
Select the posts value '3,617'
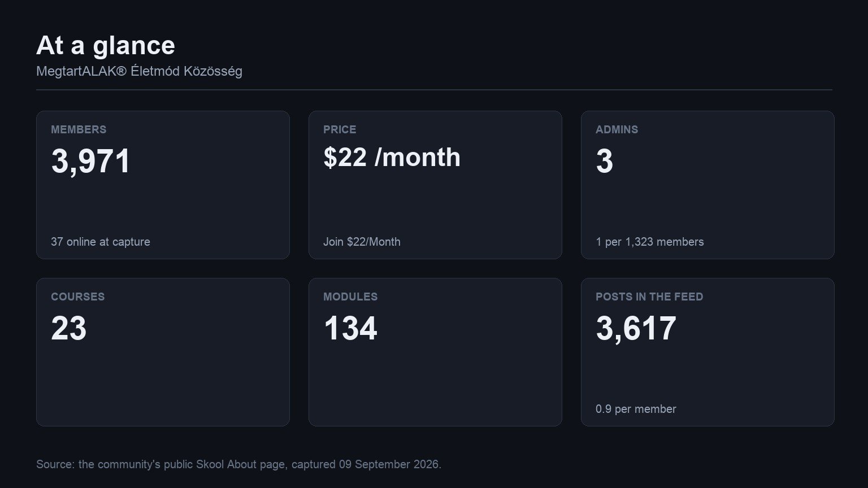(x=636, y=328)
